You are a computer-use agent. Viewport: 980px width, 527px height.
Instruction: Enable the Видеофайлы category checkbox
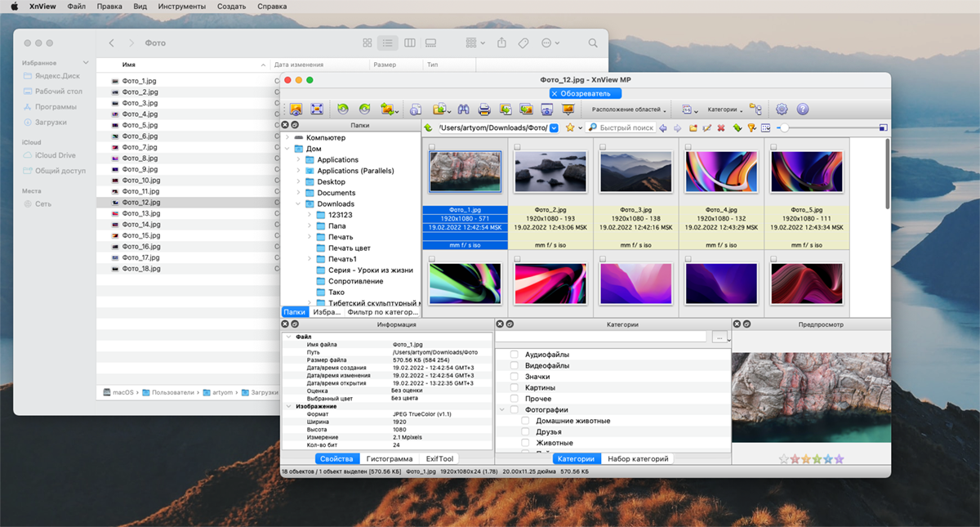pos(514,365)
